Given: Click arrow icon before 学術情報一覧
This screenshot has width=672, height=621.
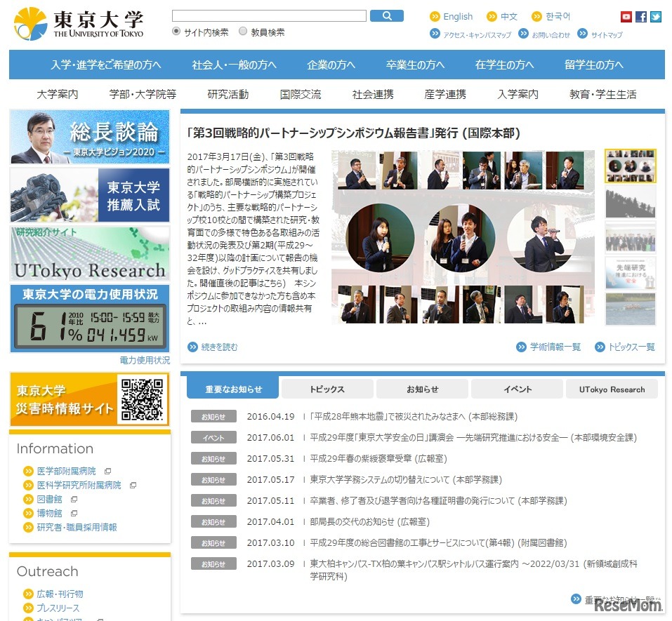Looking at the screenshot, I should click(521, 347).
